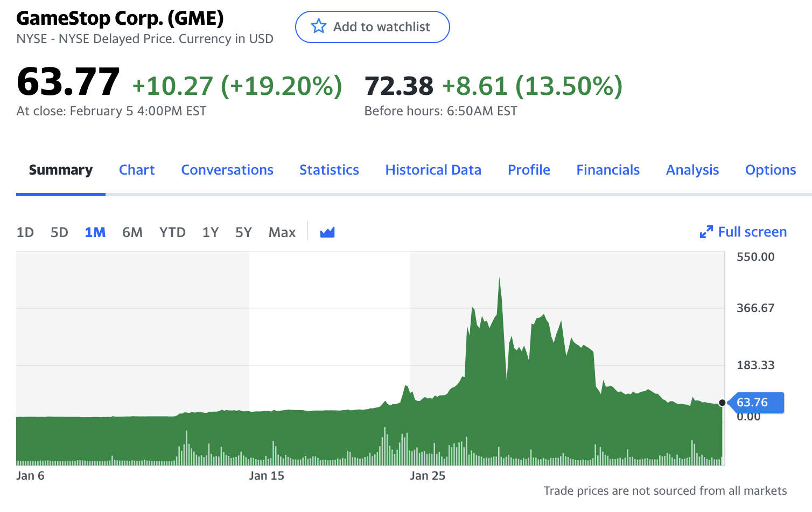This screenshot has width=812, height=512.
Task: Open the Conversations tab
Action: click(227, 170)
